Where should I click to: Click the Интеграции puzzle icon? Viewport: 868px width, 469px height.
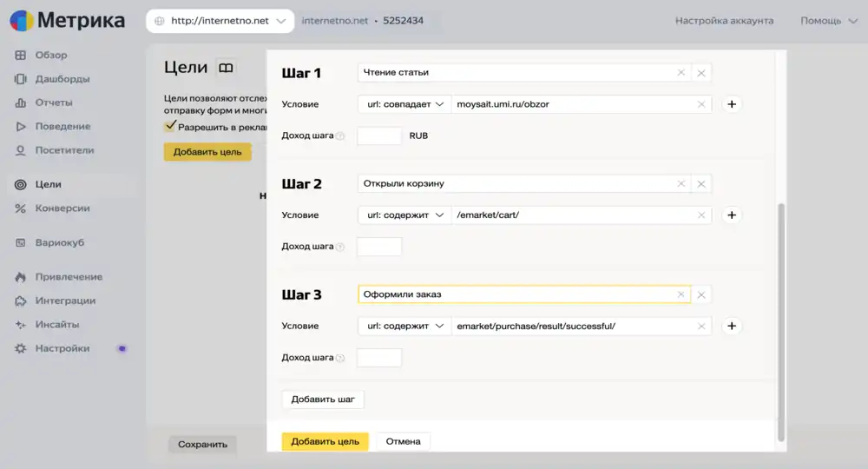tap(21, 301)
